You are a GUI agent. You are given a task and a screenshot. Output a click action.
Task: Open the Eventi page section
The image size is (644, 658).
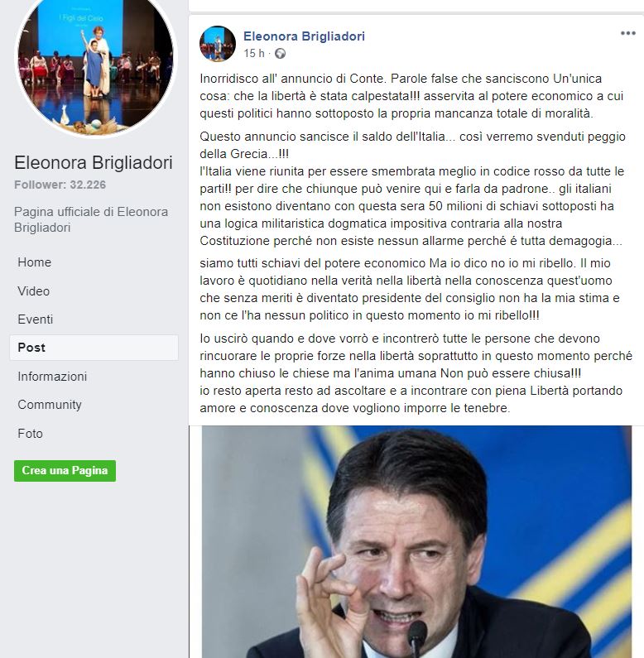(x=94, y=319)
